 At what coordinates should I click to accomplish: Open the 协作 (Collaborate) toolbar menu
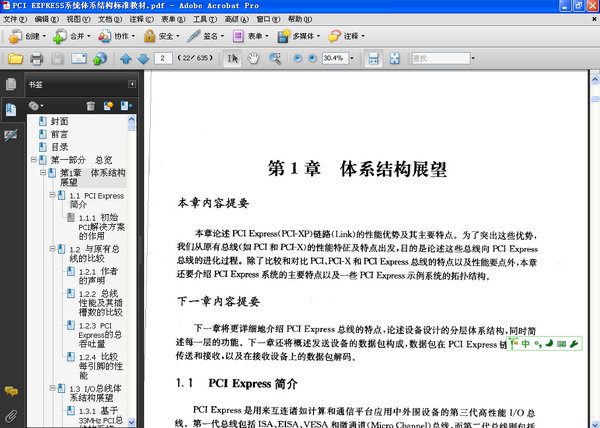point(116,36)
